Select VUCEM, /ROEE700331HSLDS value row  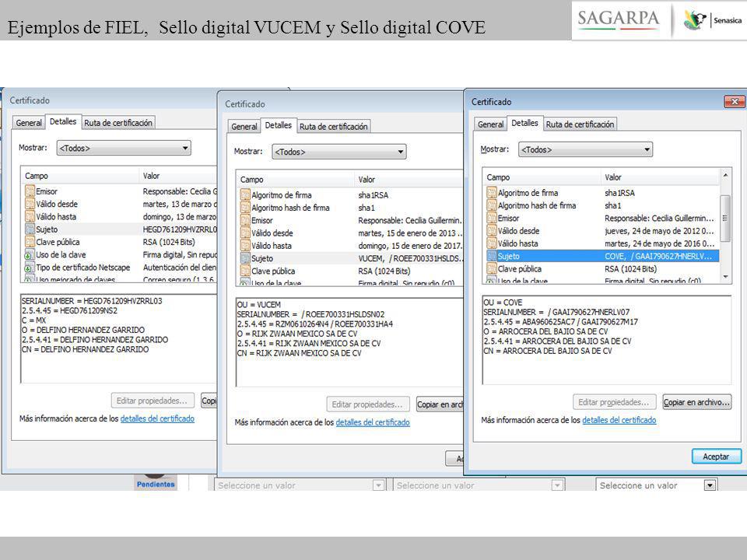click(x=410, y=258)
